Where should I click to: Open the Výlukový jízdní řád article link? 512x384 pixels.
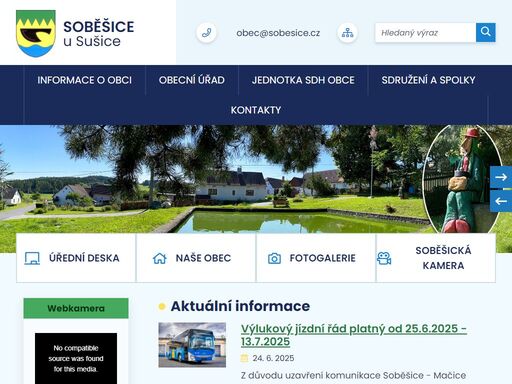pyautogui.click(x=354, y=335)
